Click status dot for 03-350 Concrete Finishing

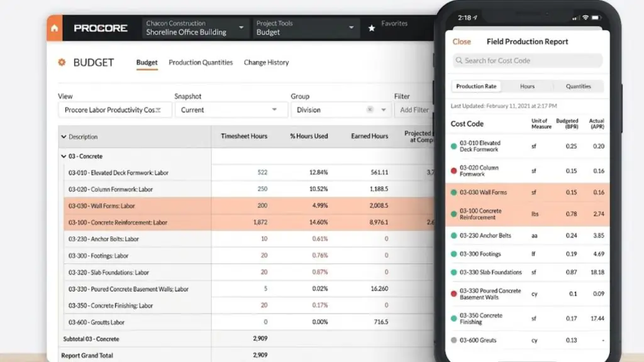pyautogui.click(x=454, y=319)
